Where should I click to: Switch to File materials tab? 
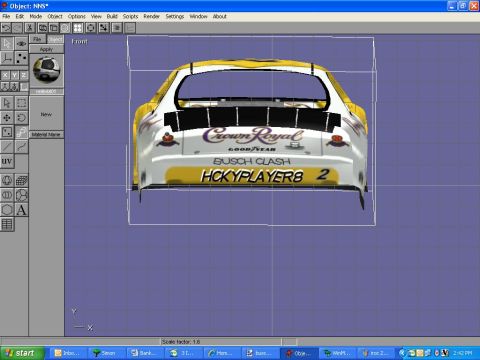(37, 39)
